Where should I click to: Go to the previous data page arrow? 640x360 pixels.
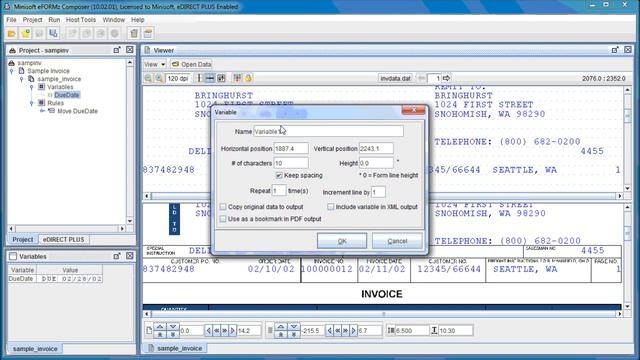[x=422, y=78]
